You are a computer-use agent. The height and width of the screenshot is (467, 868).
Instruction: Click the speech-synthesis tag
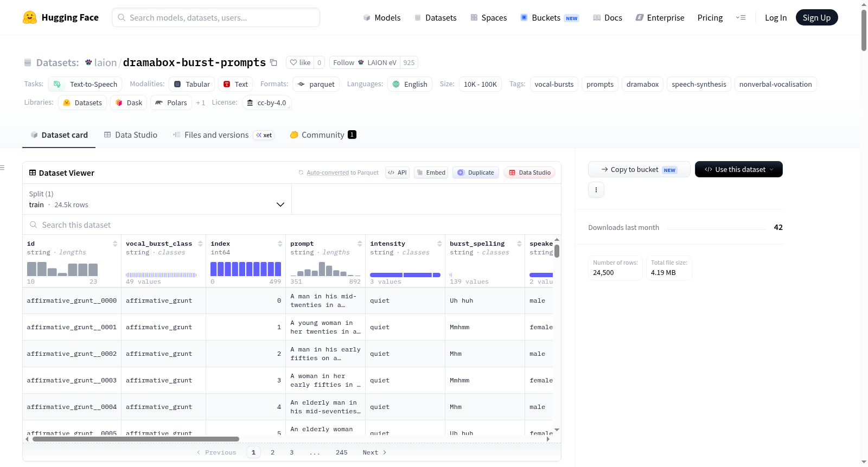click(x=699, y=84)
